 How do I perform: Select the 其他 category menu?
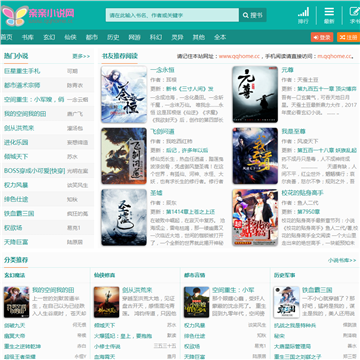click(198, 37)
